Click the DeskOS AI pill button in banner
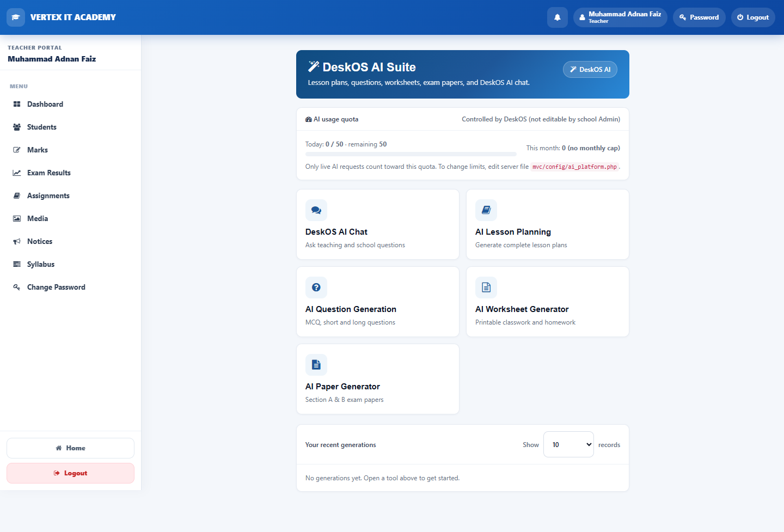Viewport: 784px width, 532px height. (x=590, y=69)
